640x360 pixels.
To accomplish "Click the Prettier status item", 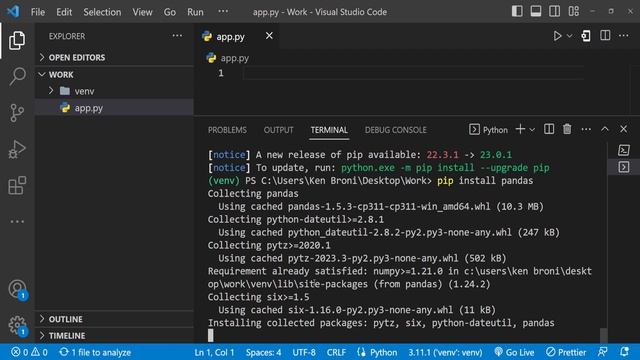I will point(566,352).
